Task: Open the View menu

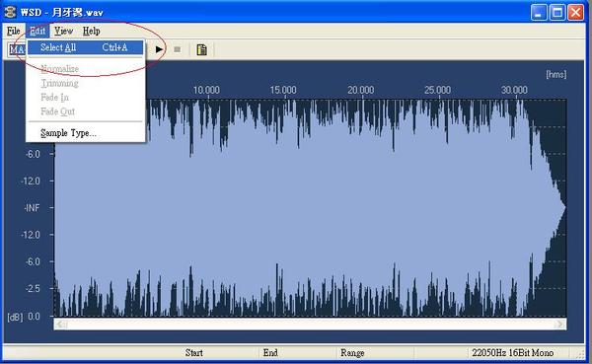Action: click(x=63, y=31)
